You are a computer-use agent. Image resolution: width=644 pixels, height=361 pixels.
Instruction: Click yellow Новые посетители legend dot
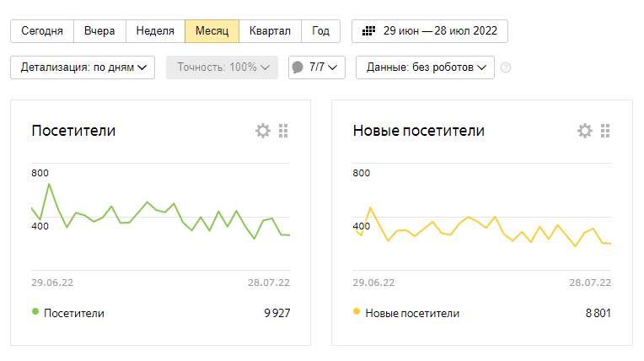[357, 312]
